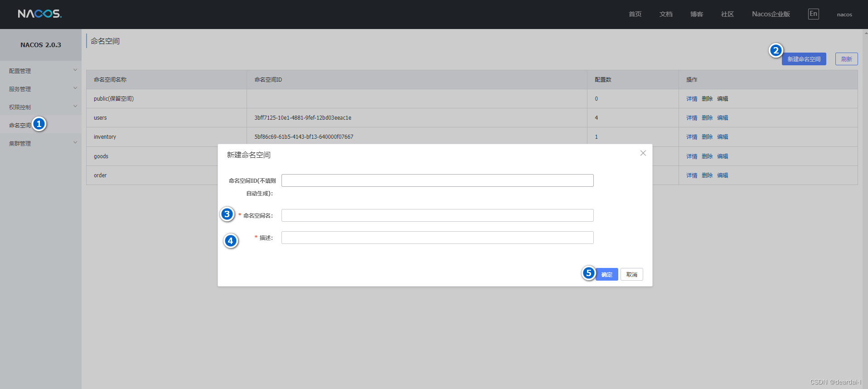Click the 刷新 button
The image size is (868, 389).
[846, 59]
